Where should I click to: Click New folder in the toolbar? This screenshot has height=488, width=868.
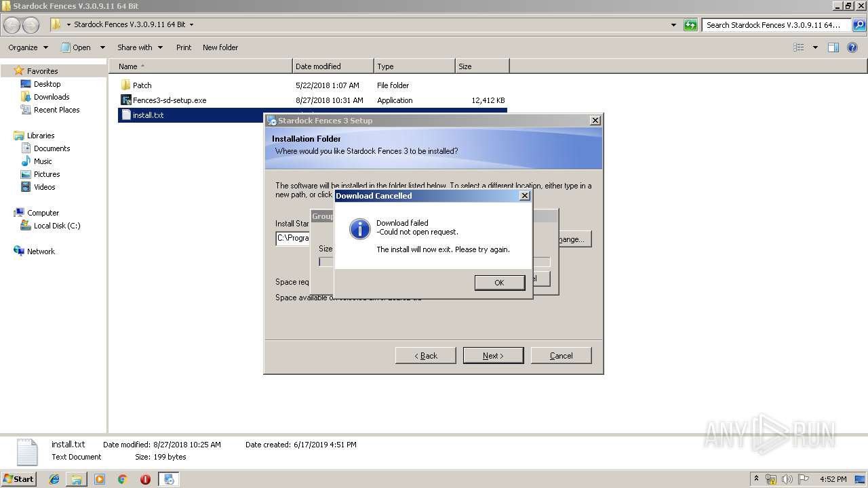(220, 47)
